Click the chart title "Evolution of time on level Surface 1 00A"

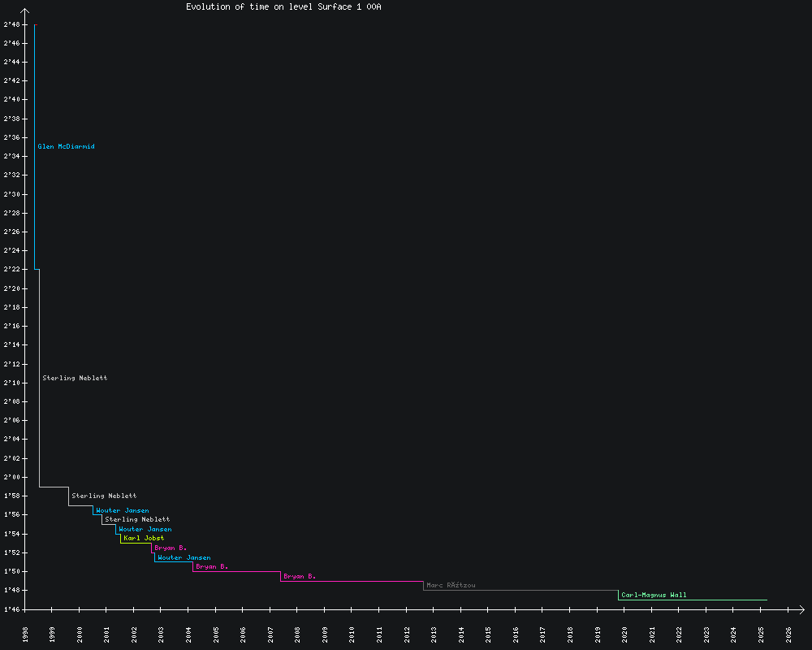283,6
